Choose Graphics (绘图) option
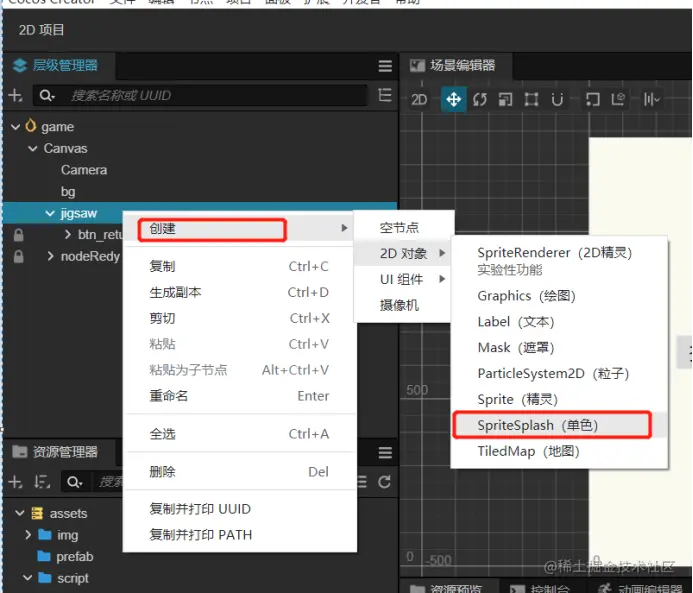This screenshot has width=693, height=593. [x=559, y=296]
